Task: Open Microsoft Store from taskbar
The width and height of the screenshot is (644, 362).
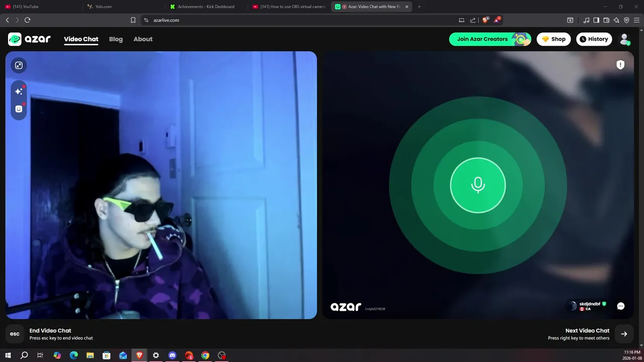Action: (x=107, y=355)
